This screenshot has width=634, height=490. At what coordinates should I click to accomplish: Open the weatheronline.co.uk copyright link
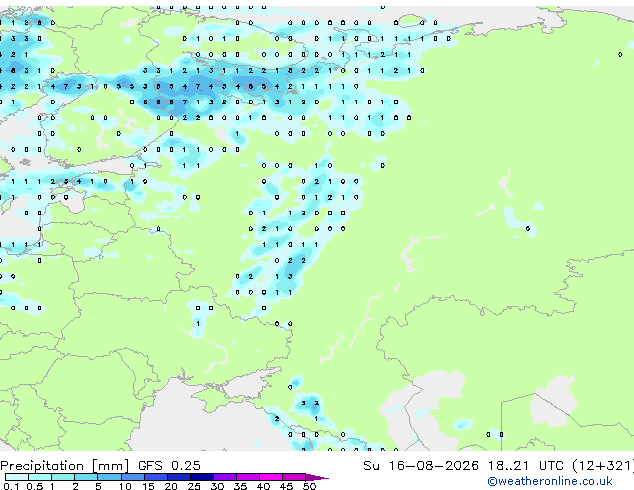[x=549, y=481]
